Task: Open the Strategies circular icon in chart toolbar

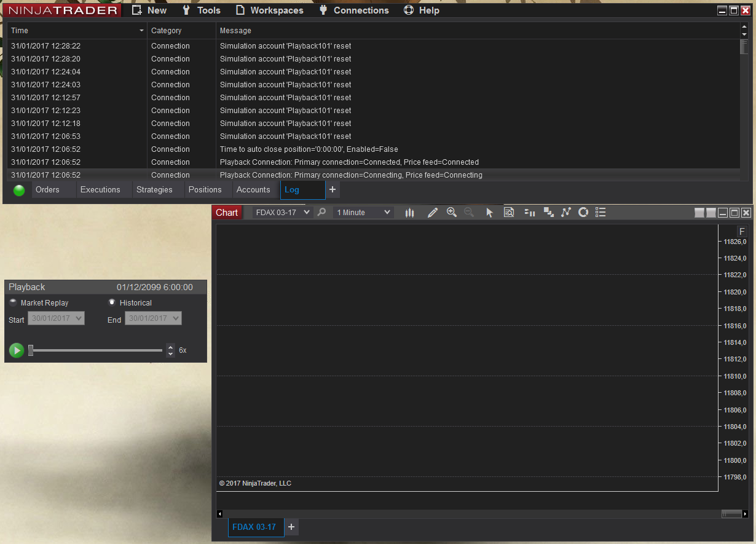Action: click(x=583, y=212)
